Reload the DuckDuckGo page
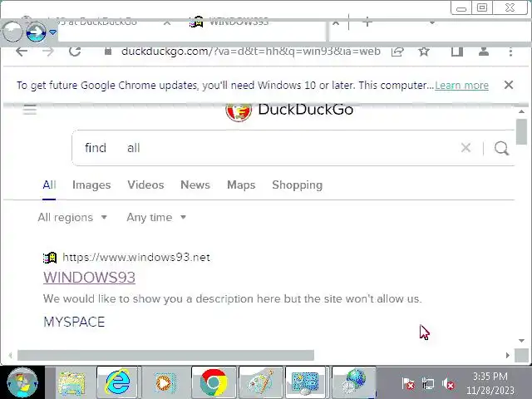This screenshot has height=399, width=532. pyautogui.click(x=75, y=52)
